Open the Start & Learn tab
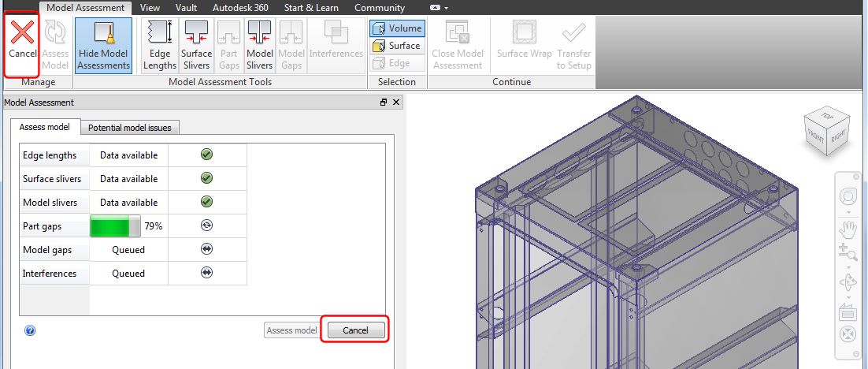 [x=311, y=8]
